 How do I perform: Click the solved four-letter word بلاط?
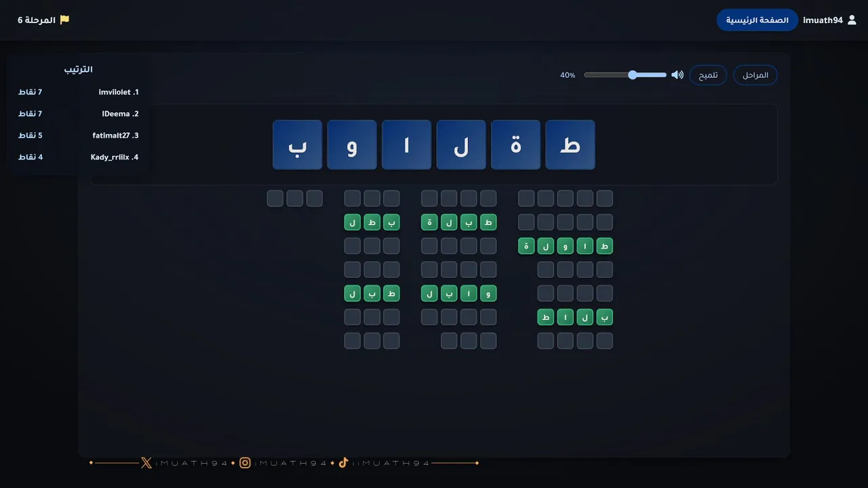(x=575, y=317)
